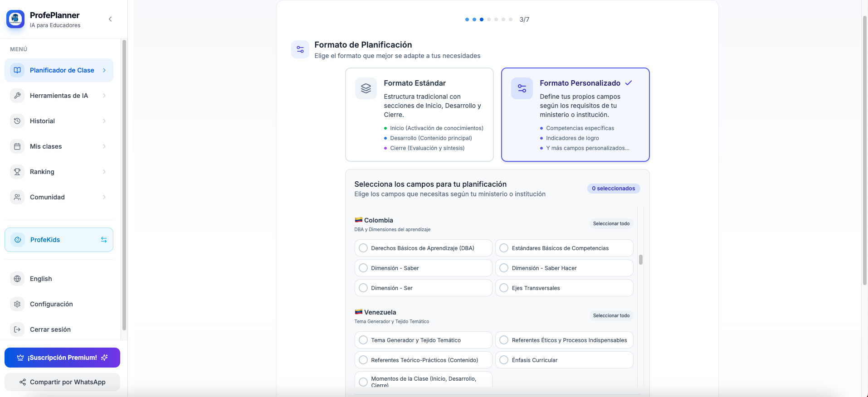Click the layers icon in Formato Estándar card
Viewport: 868px width, 397px height.
(366, 88)
